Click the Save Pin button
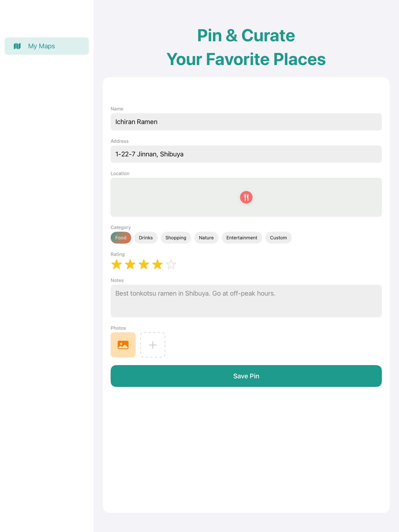 click(246, 376)
